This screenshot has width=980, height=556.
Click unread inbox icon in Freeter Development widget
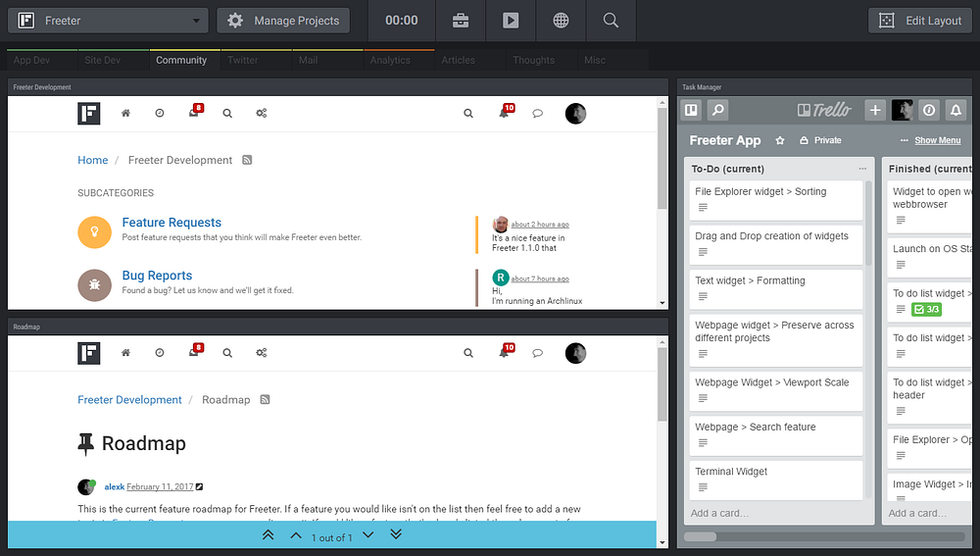point(195,112)
